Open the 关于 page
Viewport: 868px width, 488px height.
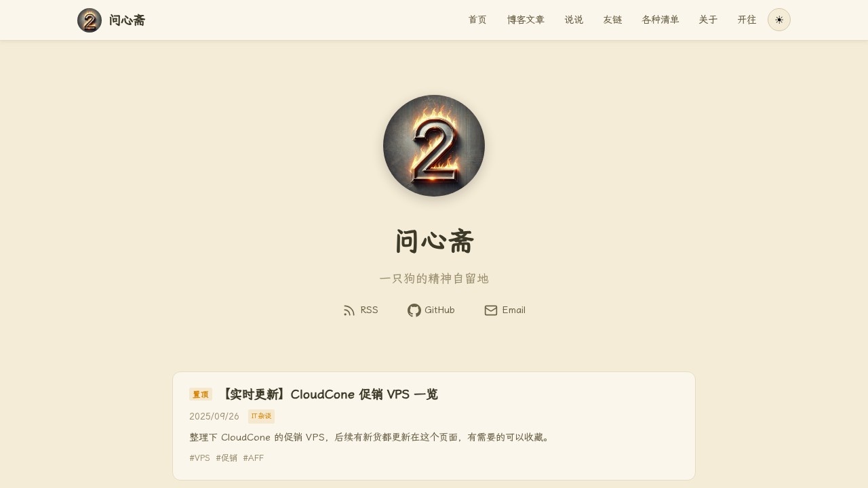point(708,20)
